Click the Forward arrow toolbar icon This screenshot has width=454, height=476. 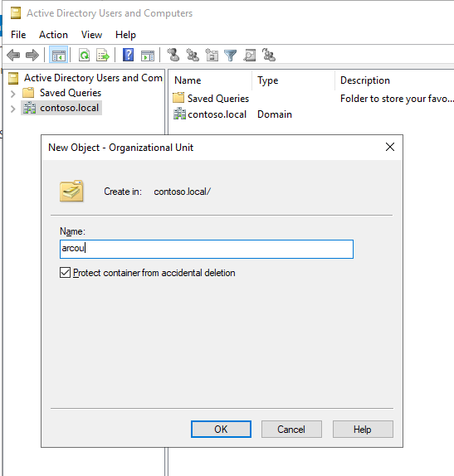point(32,56)
